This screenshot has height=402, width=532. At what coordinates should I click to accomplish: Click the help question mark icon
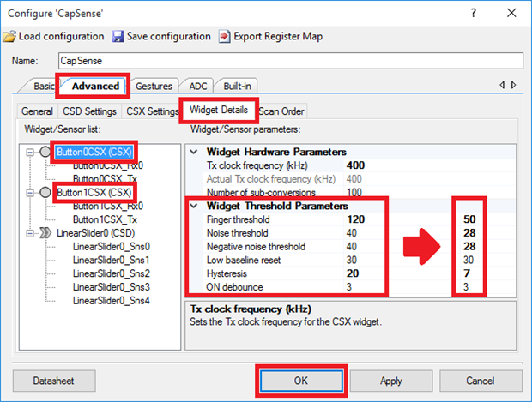tap(474, 13)
